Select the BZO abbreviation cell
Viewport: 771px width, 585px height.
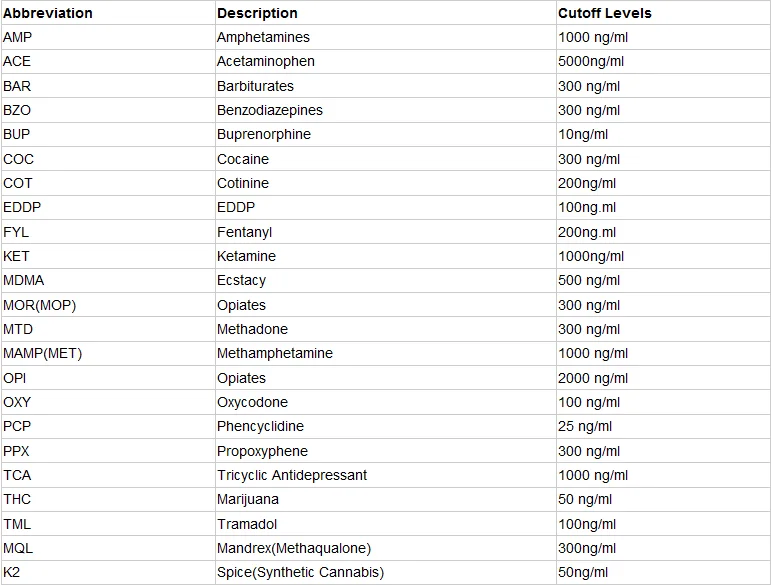[x=17, y=110]
